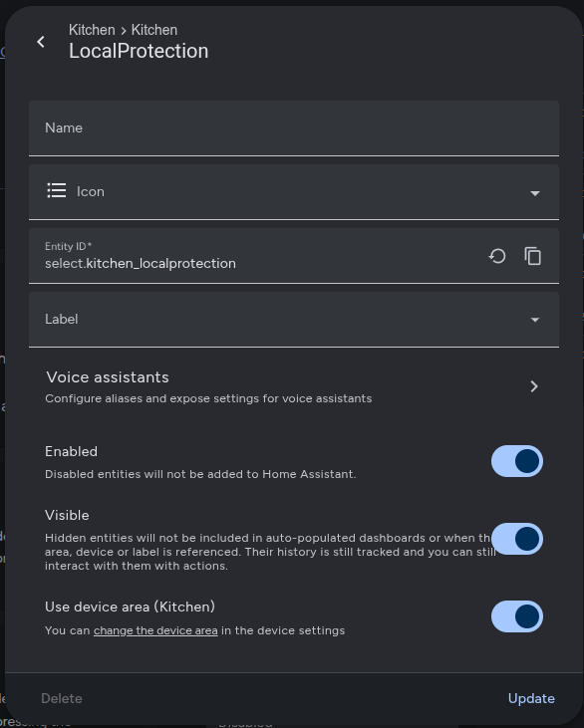The height and width of the screenshot is (728, 584).
Task: Focus the Name input field
Action: coord(294,128)
